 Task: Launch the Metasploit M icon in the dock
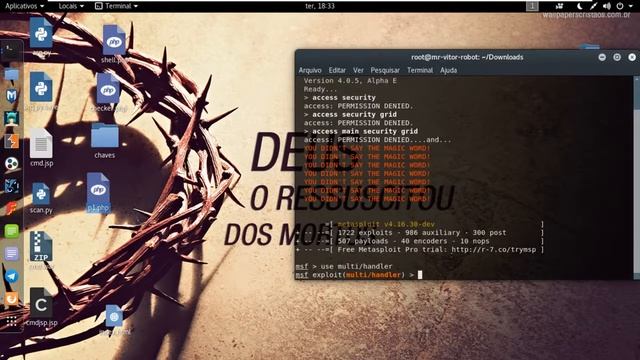point(11,96)
